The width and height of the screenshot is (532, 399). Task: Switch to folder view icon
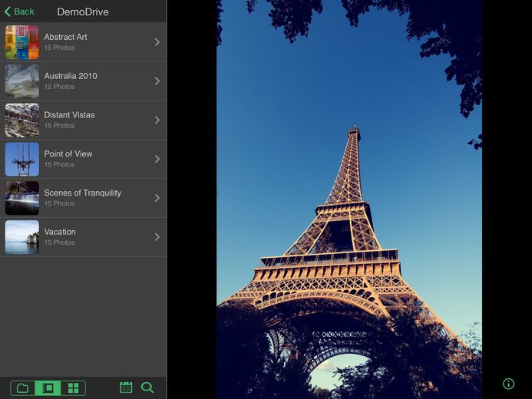22,387
